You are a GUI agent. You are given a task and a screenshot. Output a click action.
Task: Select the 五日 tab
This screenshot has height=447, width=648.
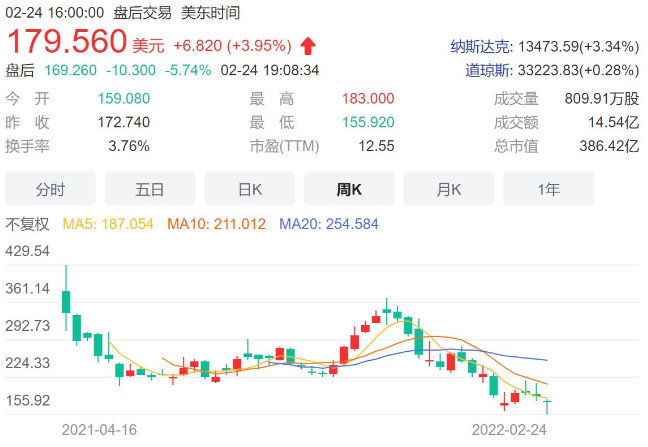(x=150, y=189)
